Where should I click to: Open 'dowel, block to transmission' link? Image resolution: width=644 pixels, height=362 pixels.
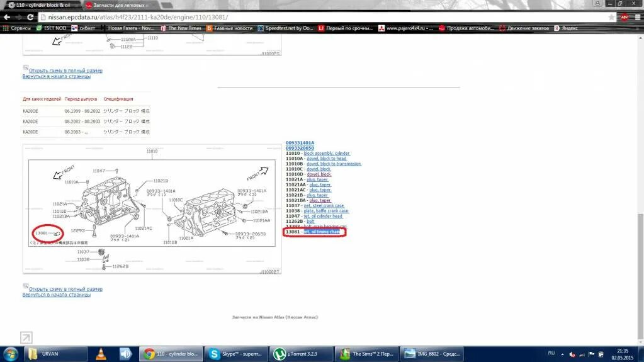pyautogui.click(x=334, y=164)
